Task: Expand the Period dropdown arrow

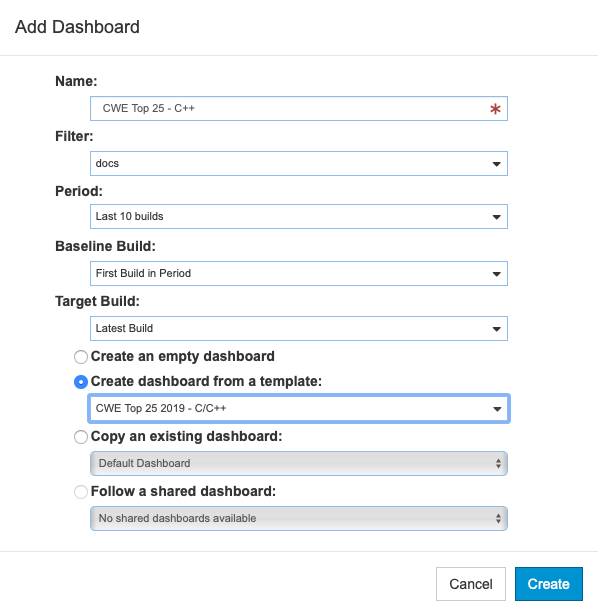Action: 497,217
